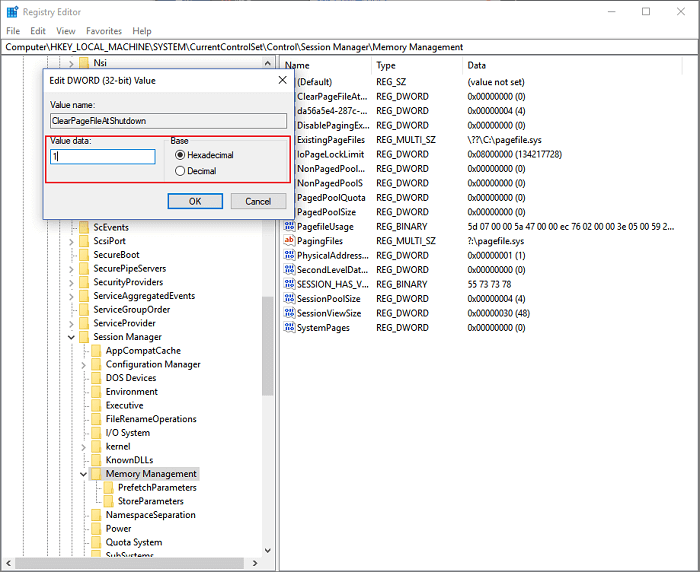This screenshot has height=572, width=700.
Task: Select the Decimal base radio button
Action: pyautogui.click(x=180, y=171)
